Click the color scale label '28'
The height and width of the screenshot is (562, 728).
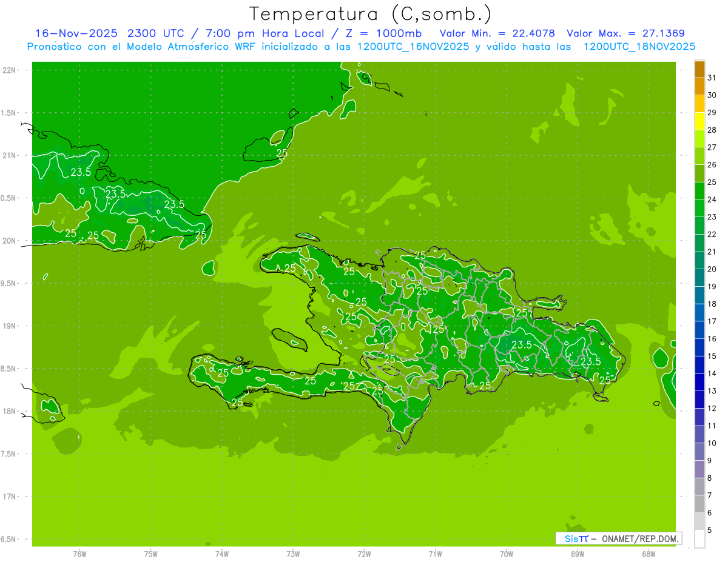pyautogui.click(x=712, y=130)
